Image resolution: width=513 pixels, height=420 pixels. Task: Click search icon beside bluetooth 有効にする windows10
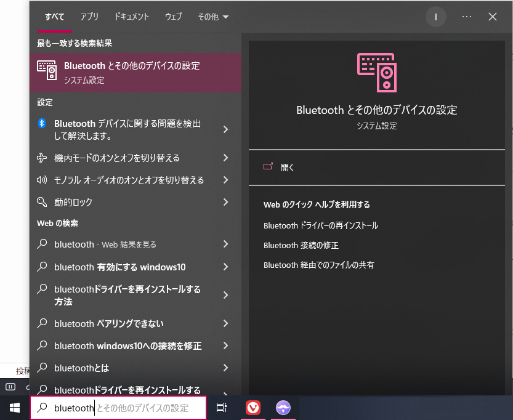(x=42, y=267)
